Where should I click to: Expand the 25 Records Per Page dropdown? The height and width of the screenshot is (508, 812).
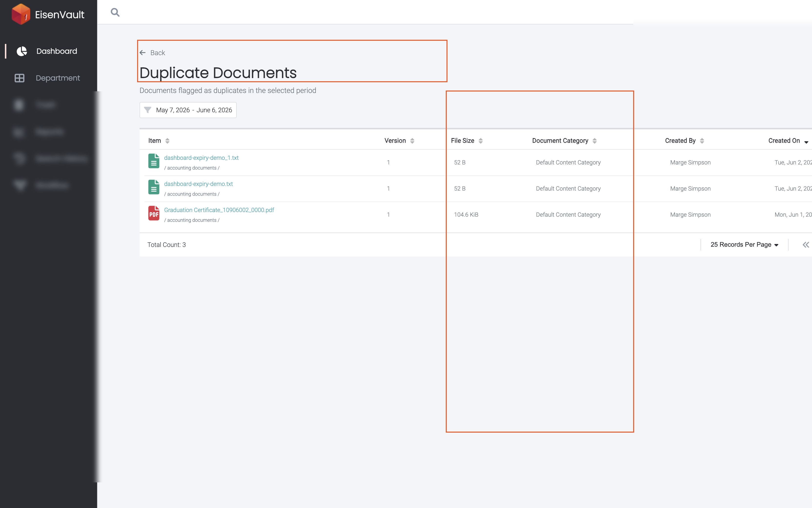click(744, 244)
